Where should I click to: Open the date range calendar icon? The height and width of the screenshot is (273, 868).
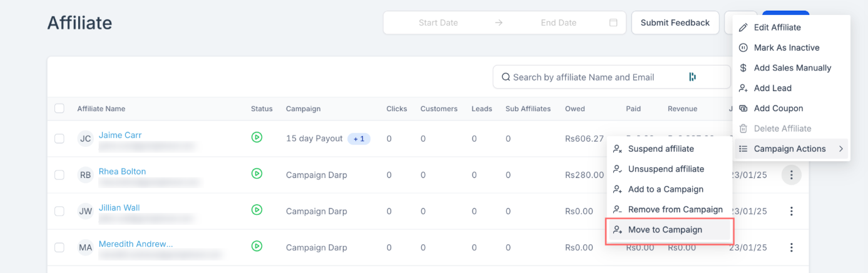tap(613, 22)
